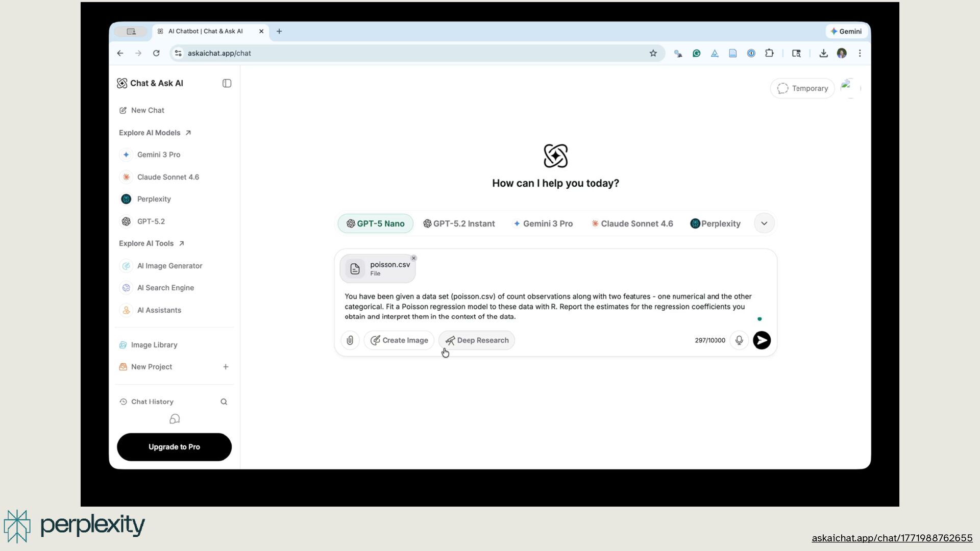Toggle Deep Research mode
980x551 pixels.
(477, 340)
